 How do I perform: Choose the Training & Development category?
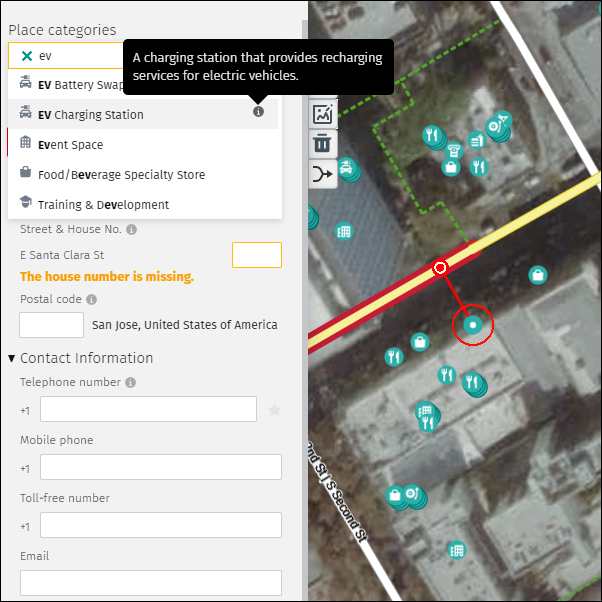(145, 204)
